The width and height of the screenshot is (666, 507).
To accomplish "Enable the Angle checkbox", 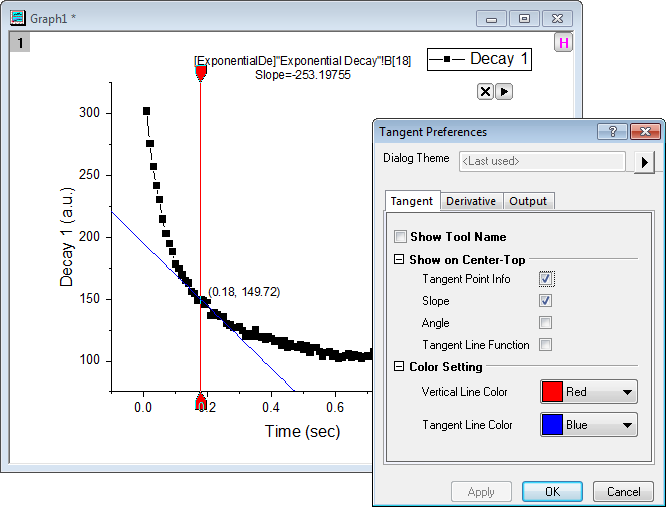I will (545, 323).
